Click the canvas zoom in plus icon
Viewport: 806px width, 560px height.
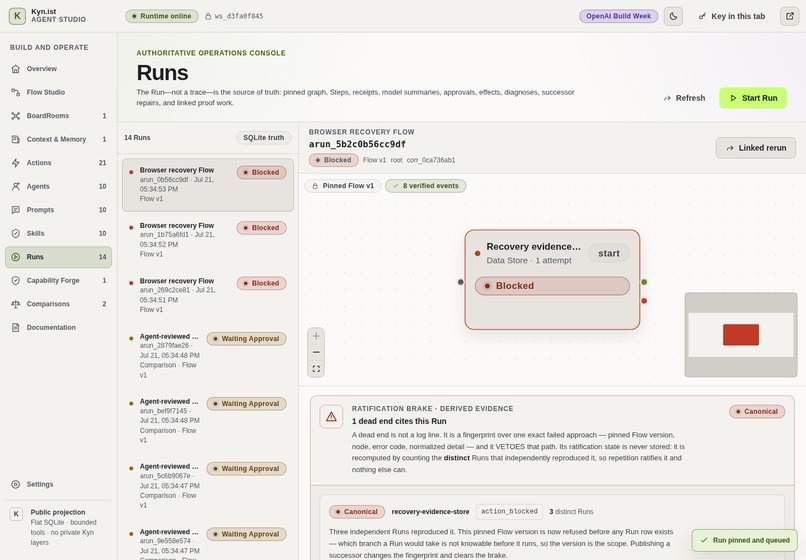tap(316, 336)
